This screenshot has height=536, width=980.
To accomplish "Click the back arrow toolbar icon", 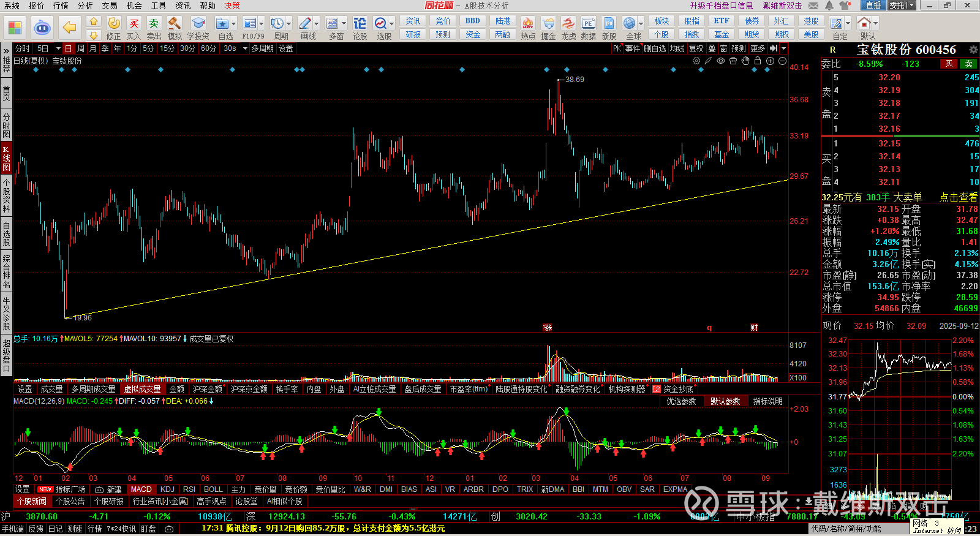I will 69,28.
